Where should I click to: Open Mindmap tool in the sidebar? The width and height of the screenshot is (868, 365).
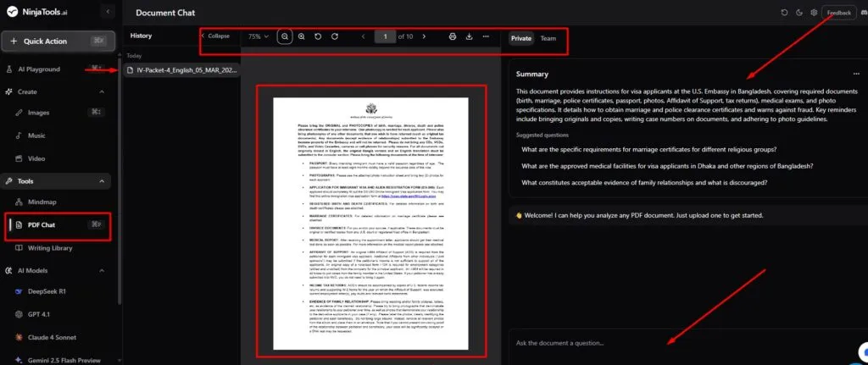pos(42,203)
